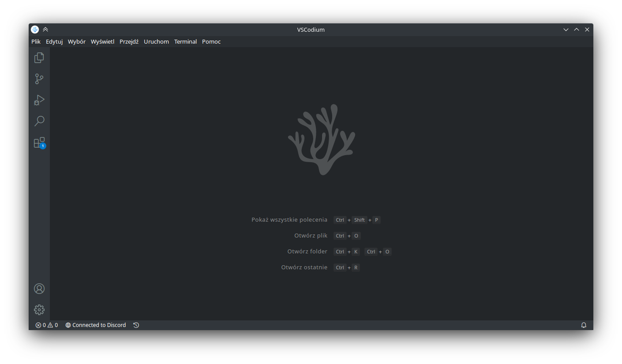Open the Wyświetl menu
This screenshot has width=622, height=364.
(x=102, y=42)
